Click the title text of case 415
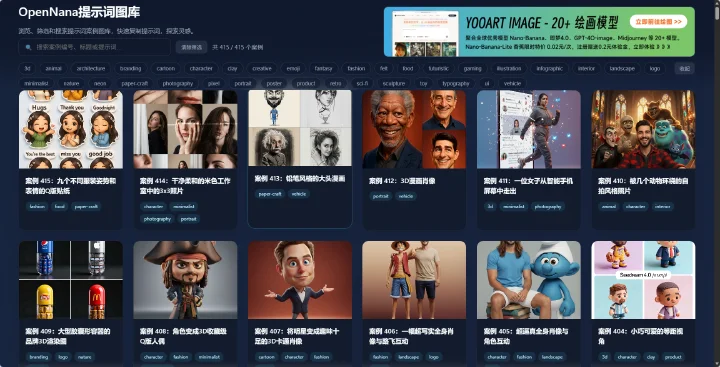The image size is (720, 367). [71, 186]
